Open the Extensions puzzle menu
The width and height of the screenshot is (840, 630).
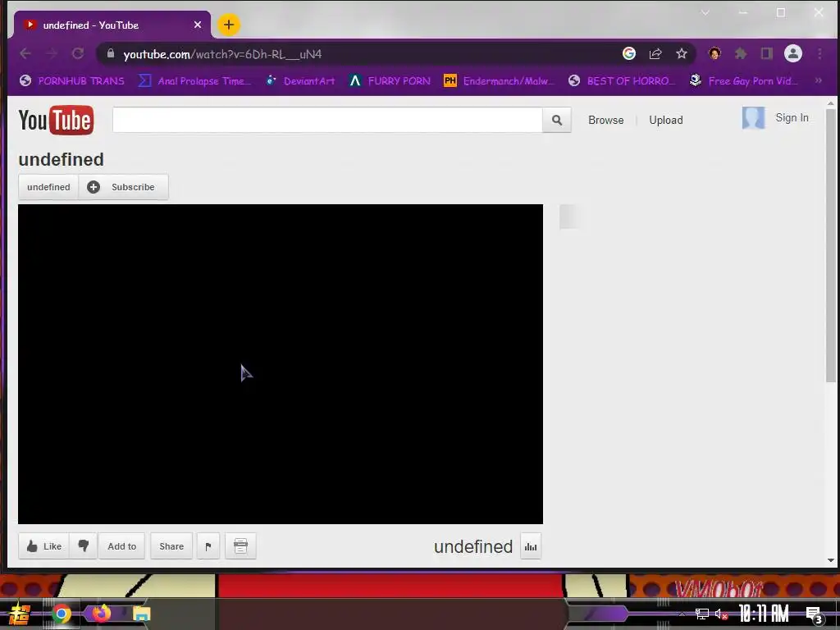click(x=741, y=53)
